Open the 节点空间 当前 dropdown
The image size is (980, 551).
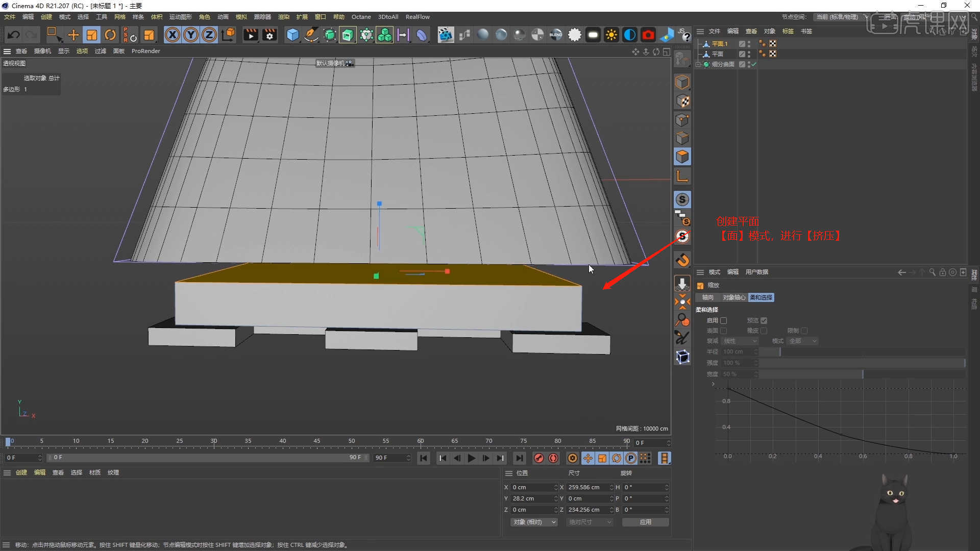(841, 17)
